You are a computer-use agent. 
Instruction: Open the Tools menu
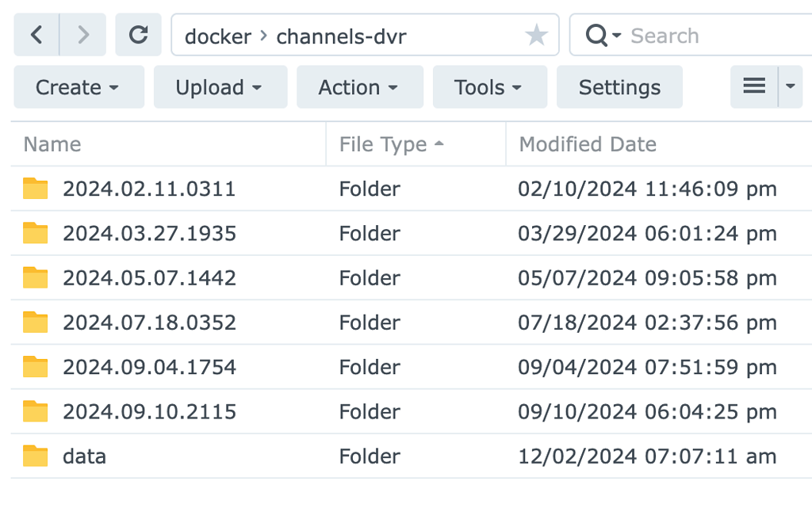point(489,86)
